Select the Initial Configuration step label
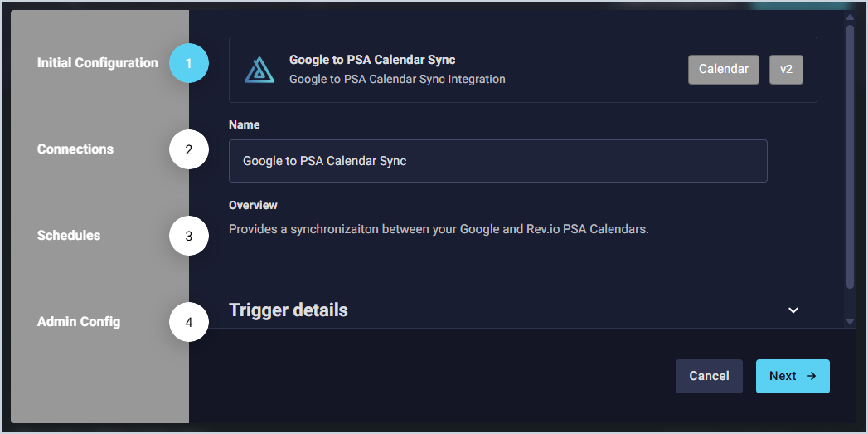This screenshot has height=434, width=868. [98, 63]
